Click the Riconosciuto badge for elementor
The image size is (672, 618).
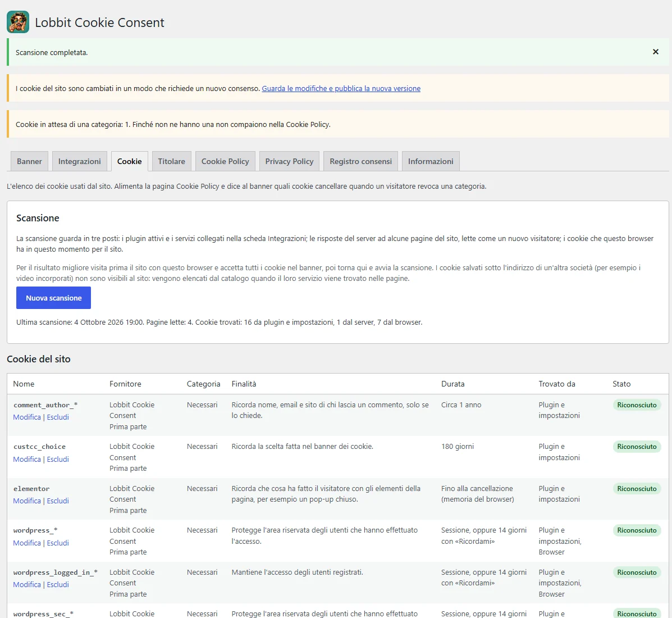637,488
